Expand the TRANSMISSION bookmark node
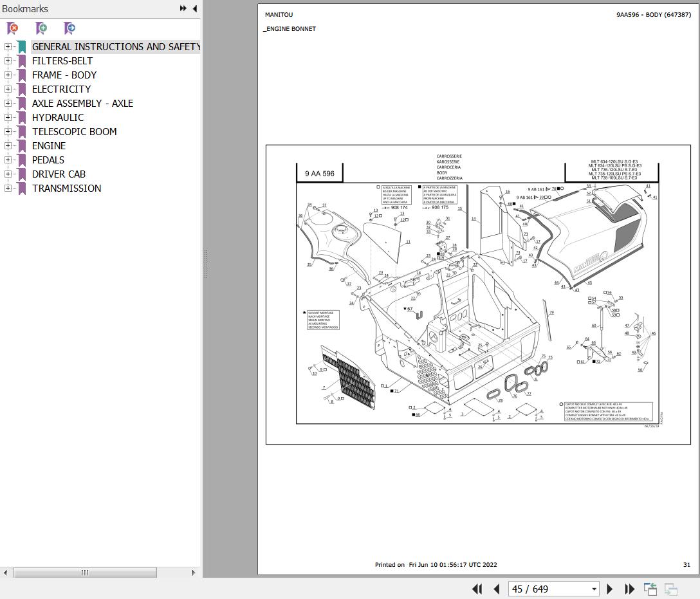The image size is (700, 599). pyautogui.click(x=8, y=189)
